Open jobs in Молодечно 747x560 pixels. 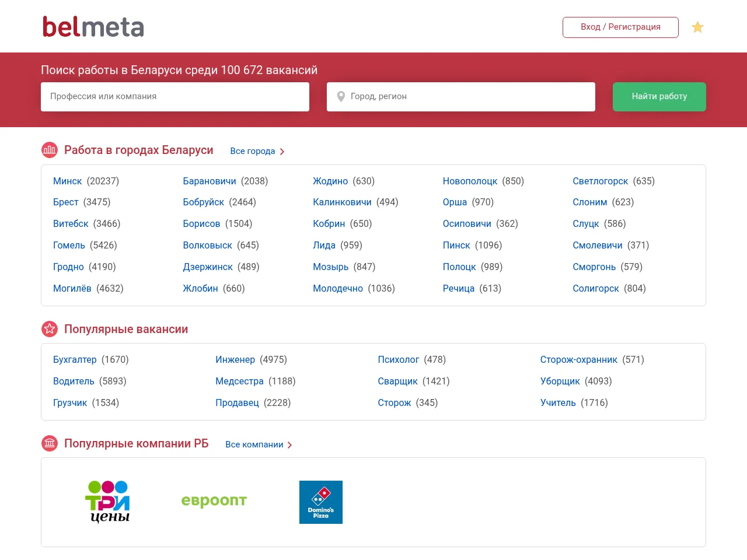[338, 288]
